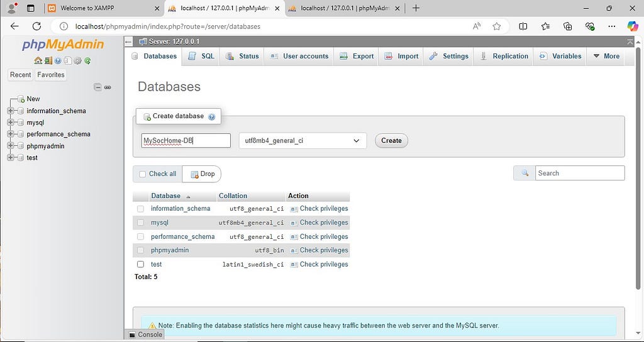Open Check privileges link for performance_schema
The width and height of the screenshot is (644, 342).
(324, 236)
